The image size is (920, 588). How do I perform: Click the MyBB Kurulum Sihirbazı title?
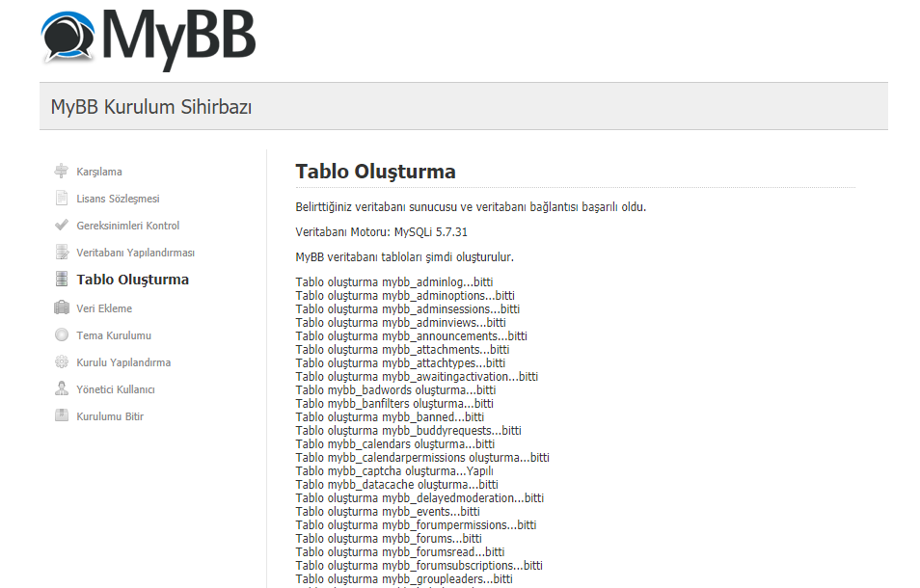tap(151, 107)
